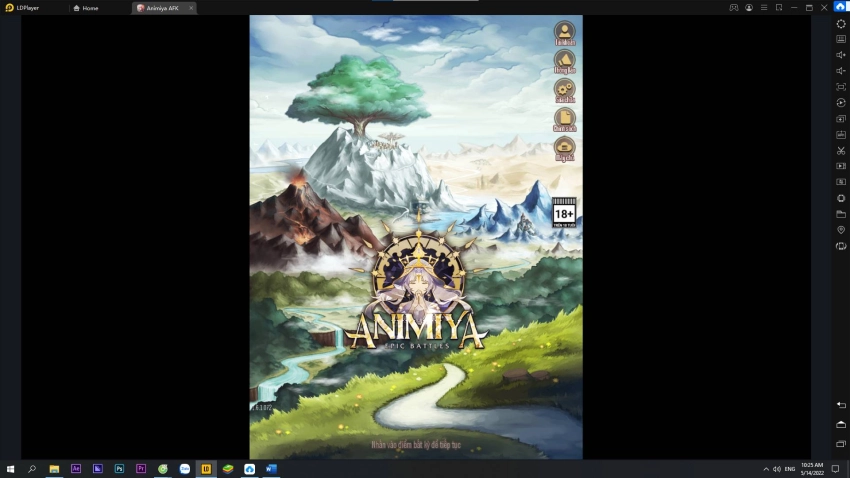Open Windows notification center

tap(835, 469)
